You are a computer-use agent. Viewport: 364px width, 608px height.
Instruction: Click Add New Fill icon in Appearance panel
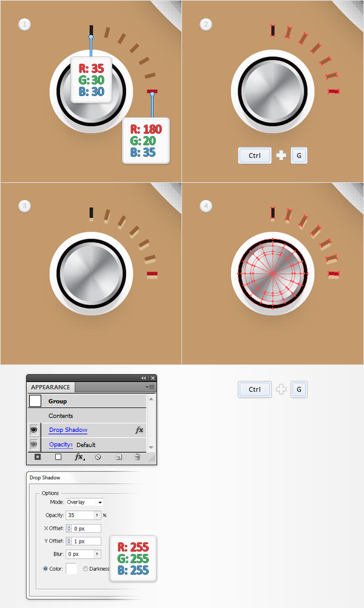(58, 457)
